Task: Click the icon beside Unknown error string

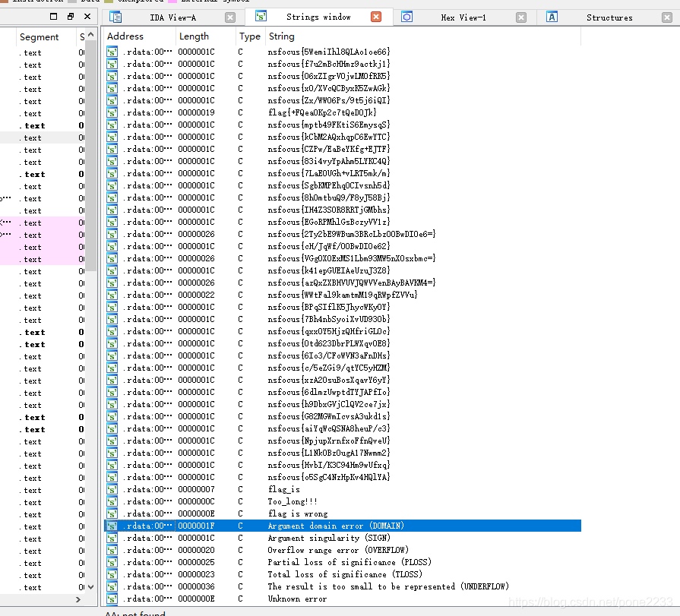Action: [x=112, y=599]
